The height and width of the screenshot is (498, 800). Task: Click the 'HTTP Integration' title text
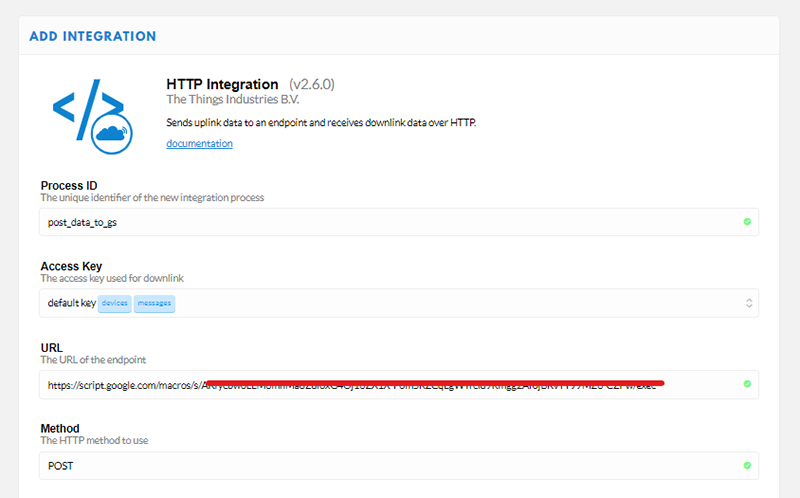click(x=221, y=84)
